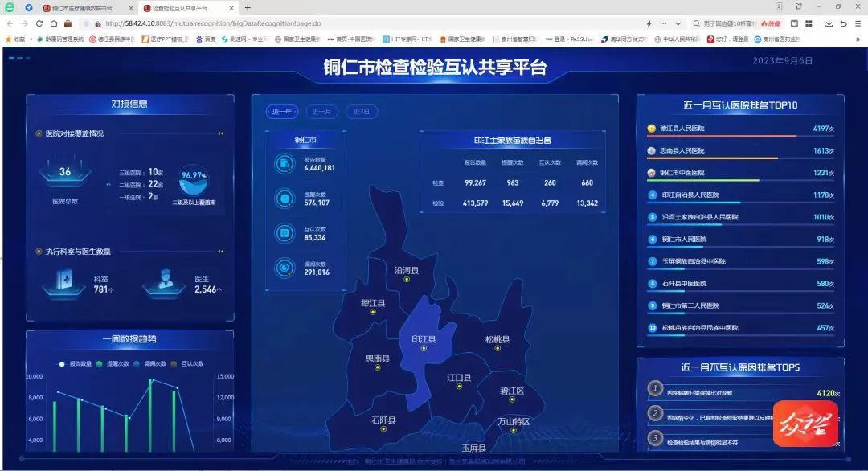
Task: Open the briefcase toolbar icon
Action: click(x=68, y=23)
